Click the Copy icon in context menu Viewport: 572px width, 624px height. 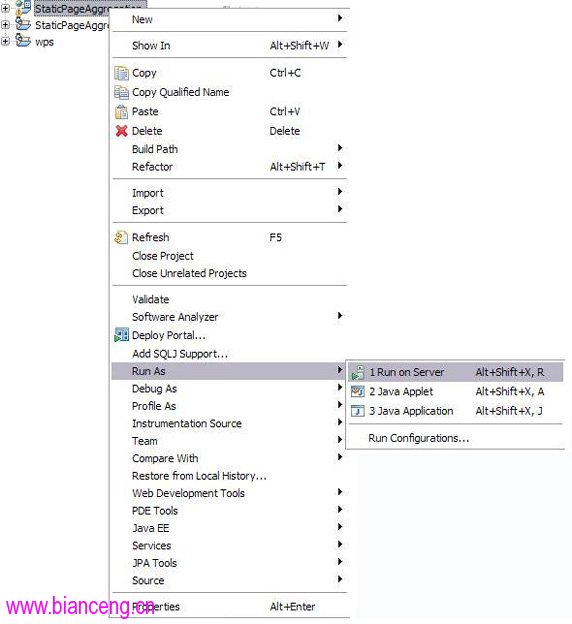tap(121, 73)
